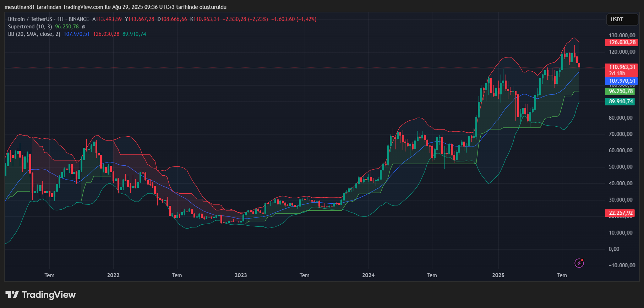Click the blue 107.970,51 basis price label

[622, 81]
